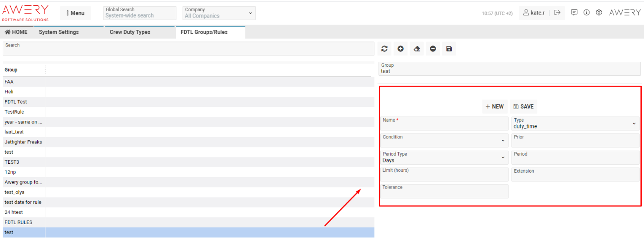
Task: Select the 'year - same on ...' row
Action: [x=188, y=122]
